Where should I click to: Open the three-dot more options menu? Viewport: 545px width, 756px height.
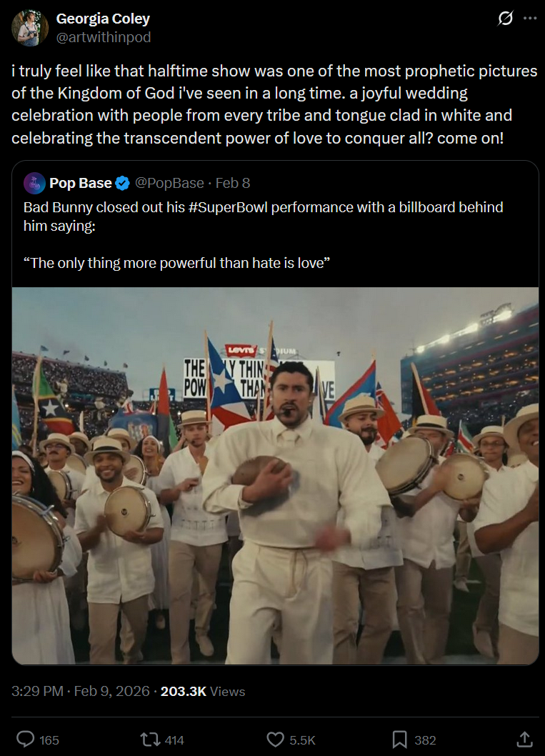pyautogui.click(x=529, y=19)
